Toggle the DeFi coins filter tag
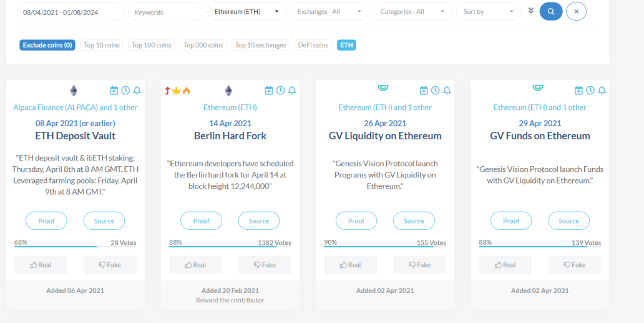Viewport: 644px width, 323px height. tap(313, 45)
